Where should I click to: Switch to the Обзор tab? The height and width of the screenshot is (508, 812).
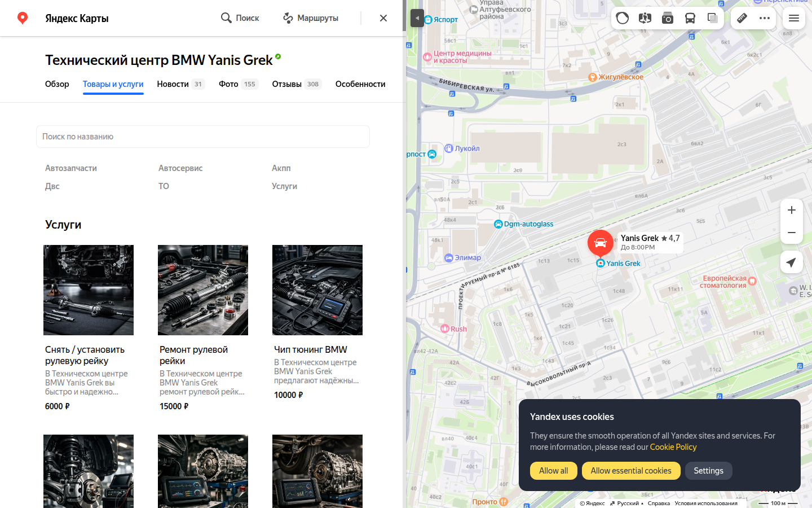click(x=57, y=84)
